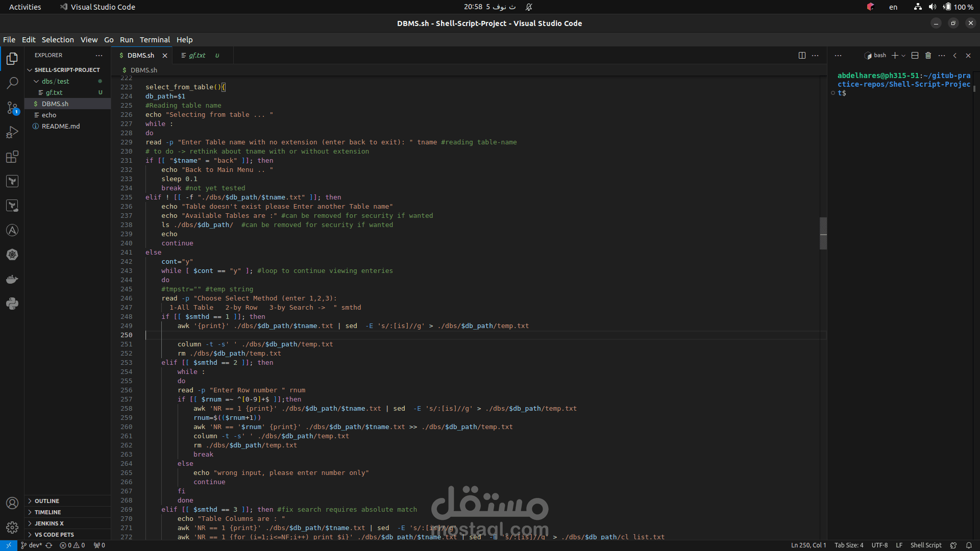Switch to the gf.txt editor tab
Image resolution: width=980 pixels, height=551 pixels.
pos(197,55)
